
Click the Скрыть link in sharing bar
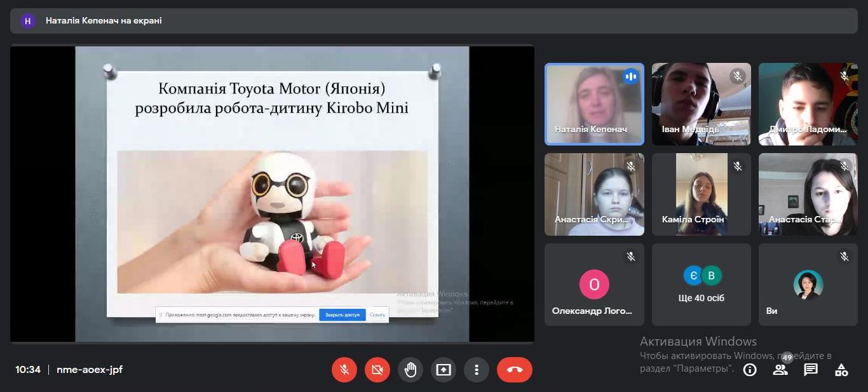pyautogui.click(x=377, y=314)
